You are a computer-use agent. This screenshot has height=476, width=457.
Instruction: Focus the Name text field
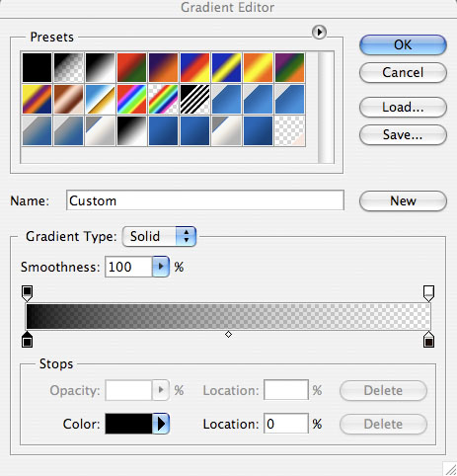pyautogui.click(x=205, y=200)
